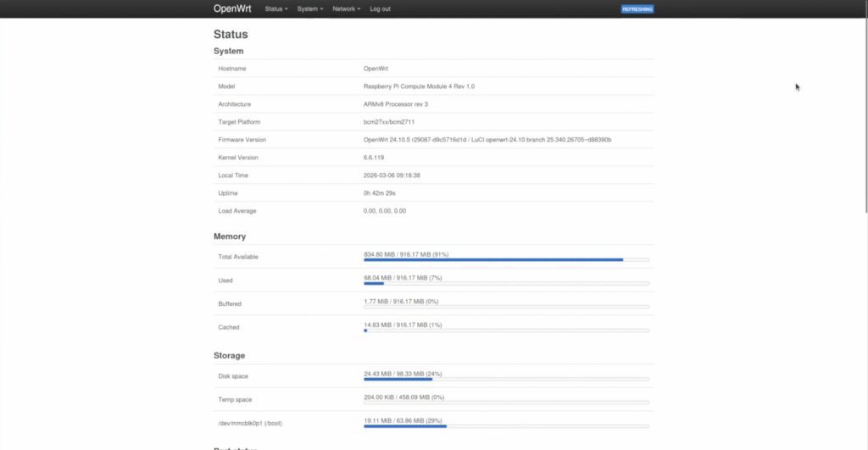Image resolution: width=868 pixels, height=450 pixels.
Task: Click the Firmware Version row label
Action: coord(242,140)
